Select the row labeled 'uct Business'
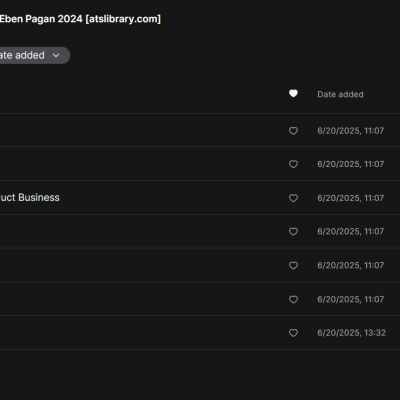The width and height of the screenshot is (400, 400). coord(200,197)
